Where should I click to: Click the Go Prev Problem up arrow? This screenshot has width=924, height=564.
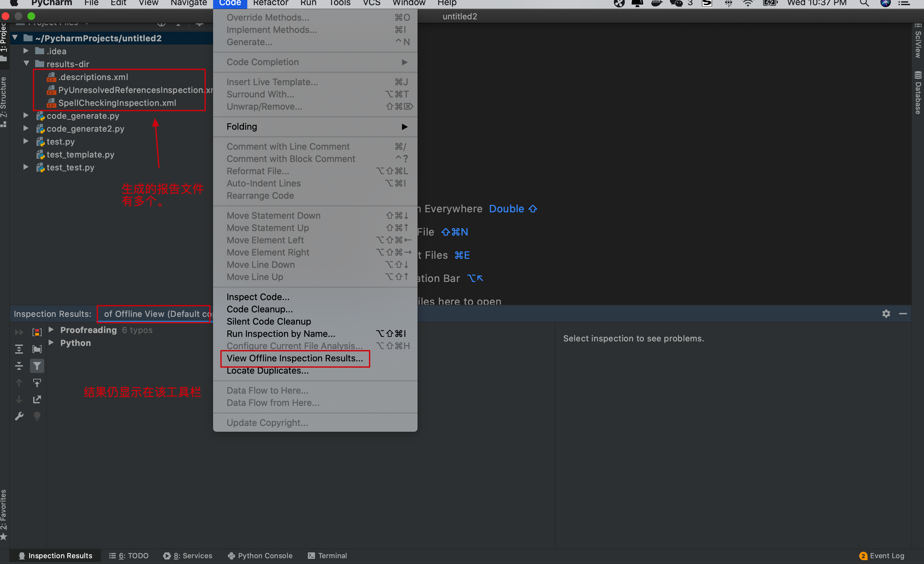point(19,383)
